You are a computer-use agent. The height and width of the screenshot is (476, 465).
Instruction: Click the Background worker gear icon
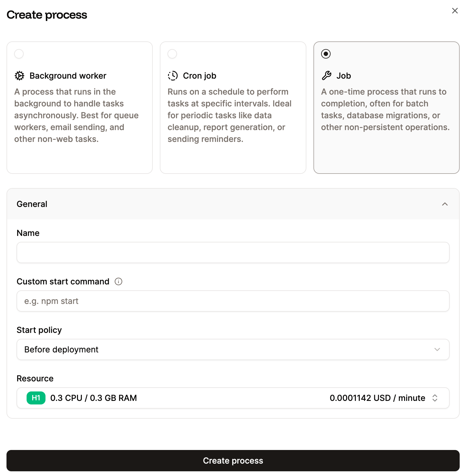19,76
